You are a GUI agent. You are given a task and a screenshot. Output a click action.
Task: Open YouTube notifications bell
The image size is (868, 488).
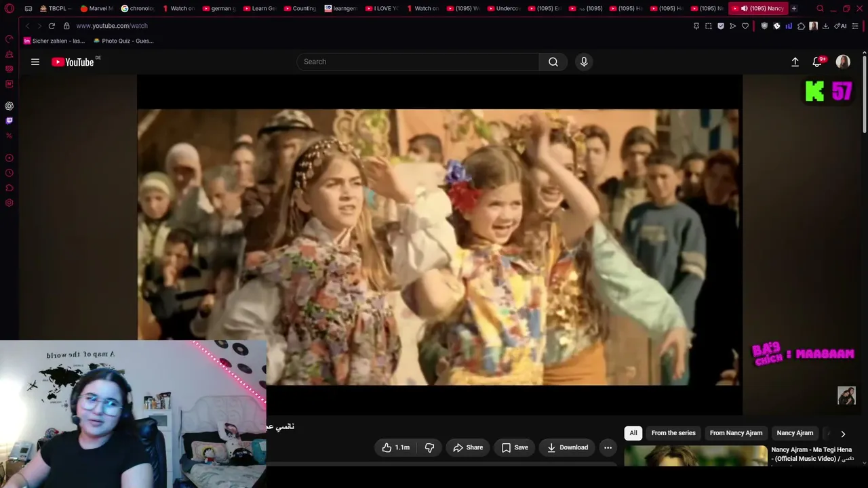817,62
